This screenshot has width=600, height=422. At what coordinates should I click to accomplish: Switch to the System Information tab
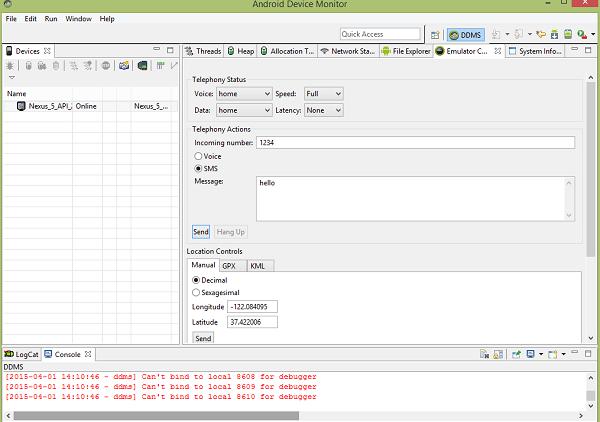535,51
